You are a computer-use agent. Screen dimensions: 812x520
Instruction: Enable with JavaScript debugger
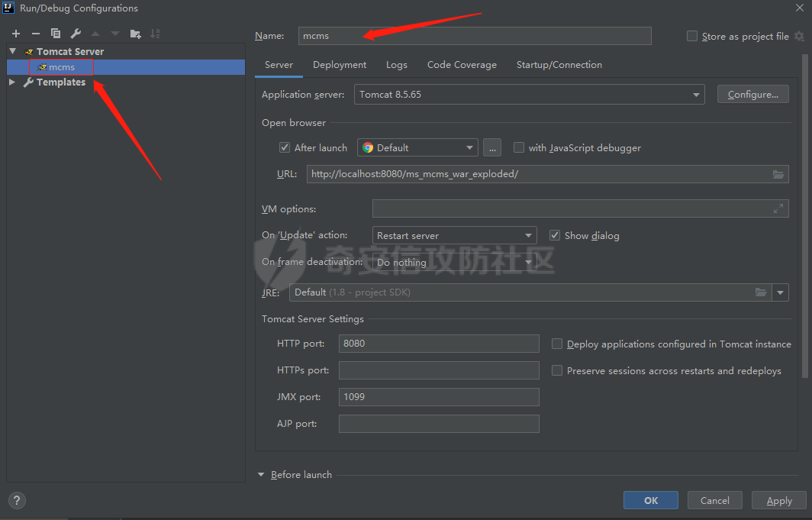pos(518,147)
